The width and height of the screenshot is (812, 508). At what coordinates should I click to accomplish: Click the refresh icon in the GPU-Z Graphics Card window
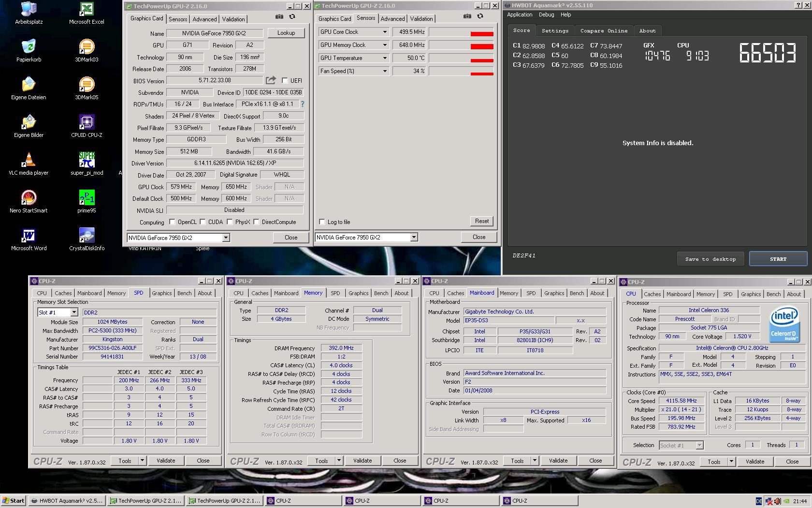pyautogui.click(x=292, y=16)
